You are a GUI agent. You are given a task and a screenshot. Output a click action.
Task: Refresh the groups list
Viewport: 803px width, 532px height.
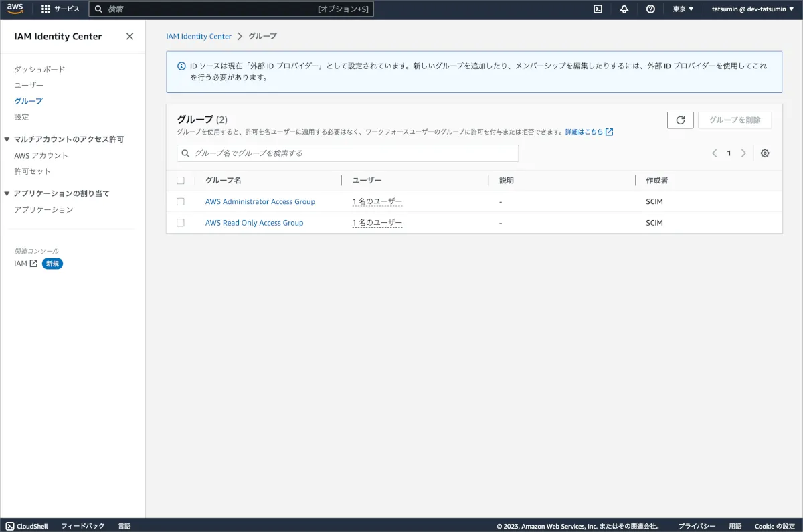680,120
